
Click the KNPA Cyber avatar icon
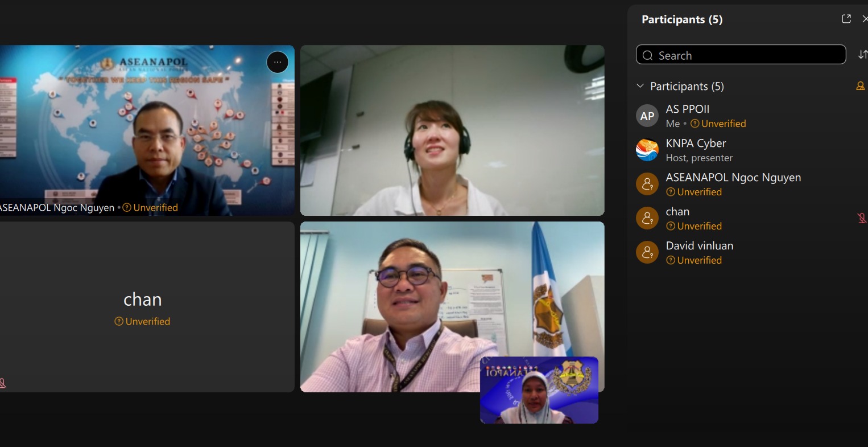pos(647,150)
